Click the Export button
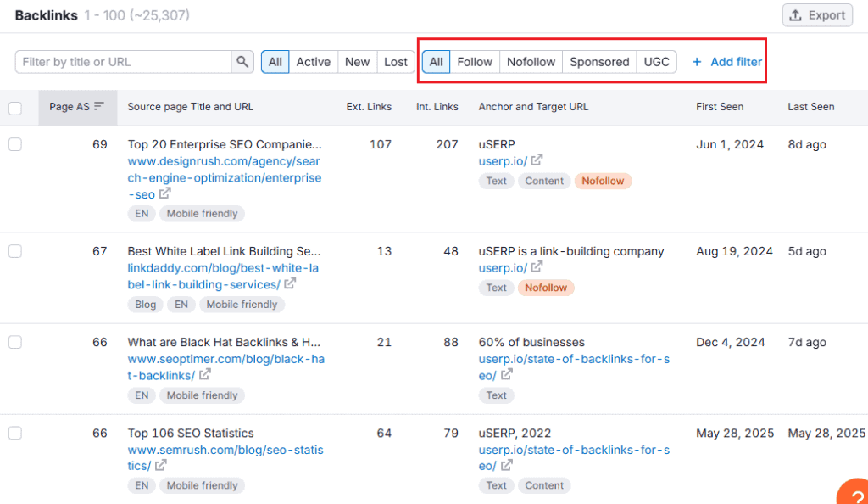 816,15
